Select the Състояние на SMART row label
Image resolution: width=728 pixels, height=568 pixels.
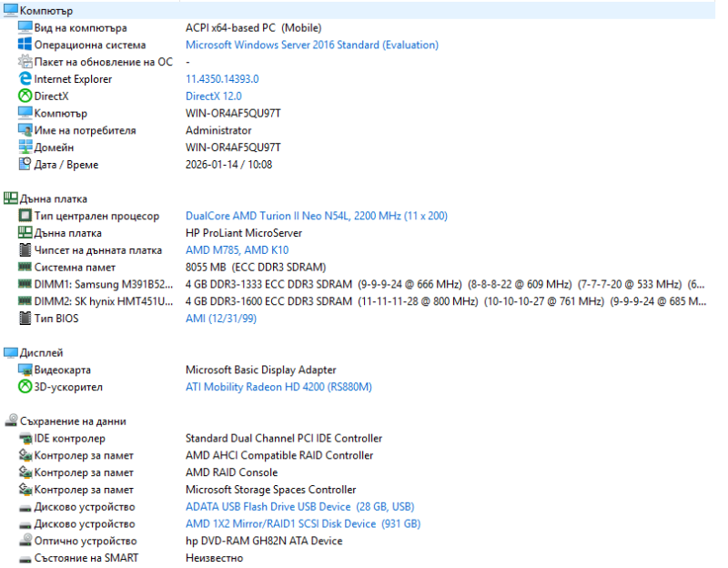[86, 558]
